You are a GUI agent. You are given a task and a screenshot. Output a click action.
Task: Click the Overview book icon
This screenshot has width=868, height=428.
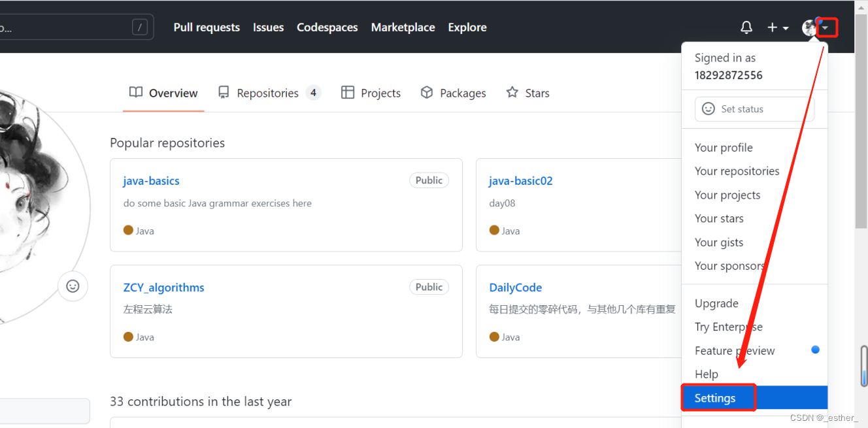point(136,92)
